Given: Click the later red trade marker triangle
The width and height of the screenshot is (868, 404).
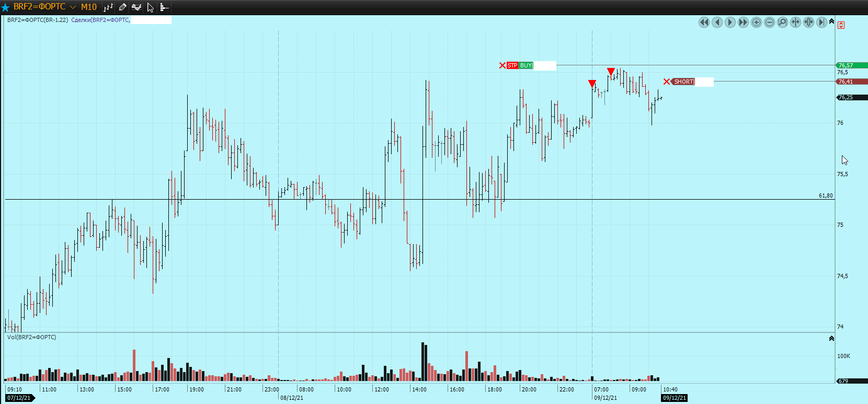Looking at the screenshot, I should click(611, 71).
